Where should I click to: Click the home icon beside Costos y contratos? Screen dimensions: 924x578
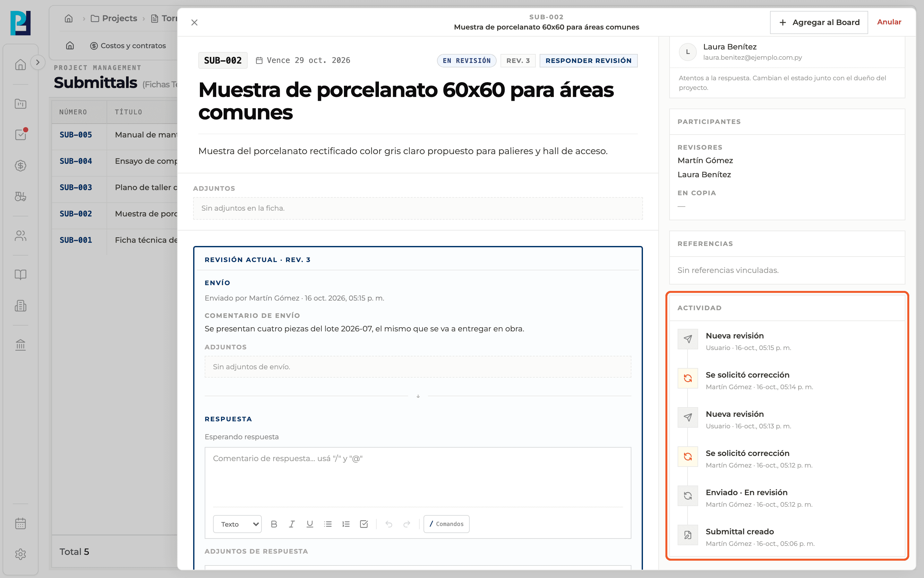70,46
